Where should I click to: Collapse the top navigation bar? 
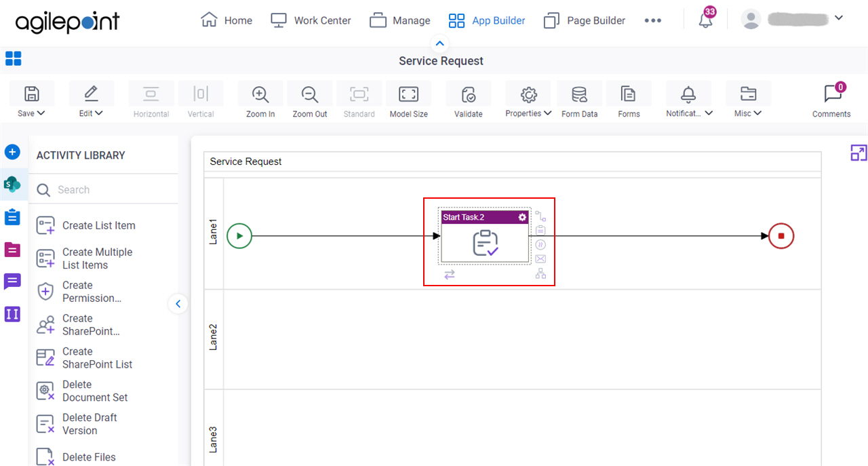click(x=440, y=44)
